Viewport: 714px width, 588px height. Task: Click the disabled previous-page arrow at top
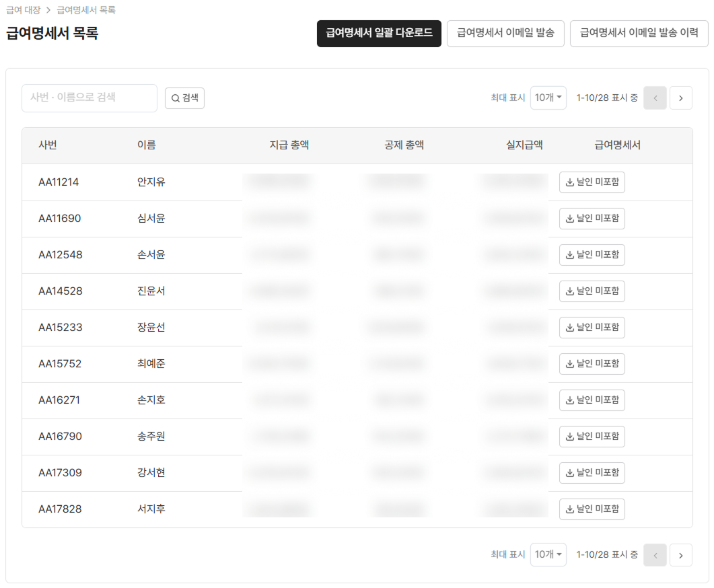point(655,98)
